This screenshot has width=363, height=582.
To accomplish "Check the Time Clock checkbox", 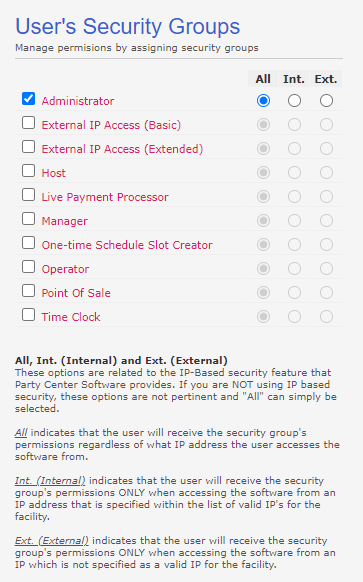I will pyautogui.click(x=29, y=315).
